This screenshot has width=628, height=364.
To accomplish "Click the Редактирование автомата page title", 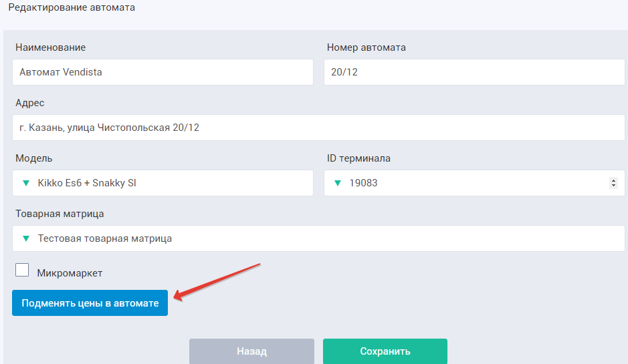I will point(71,8).
